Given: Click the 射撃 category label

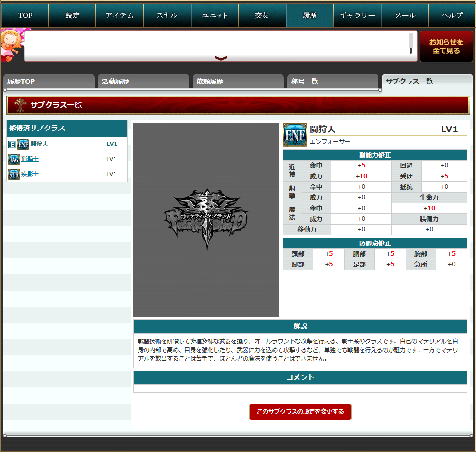Looking at the screenshot, I should coord(292,193).
